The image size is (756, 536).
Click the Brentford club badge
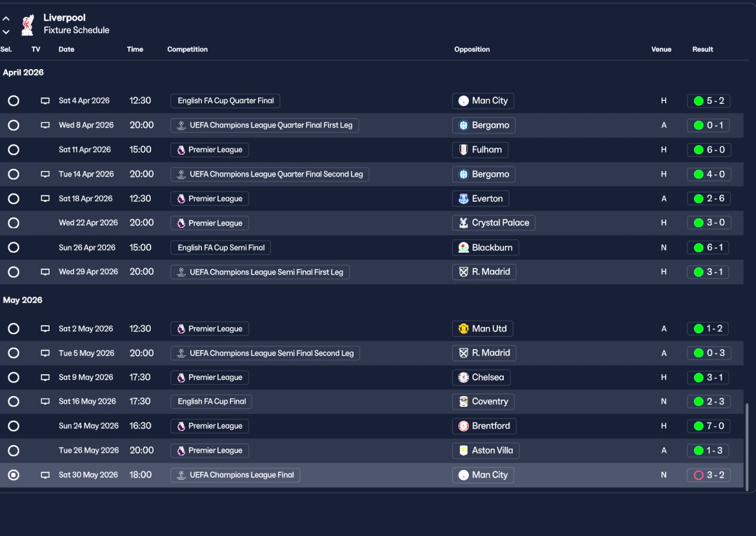[464, 426]
